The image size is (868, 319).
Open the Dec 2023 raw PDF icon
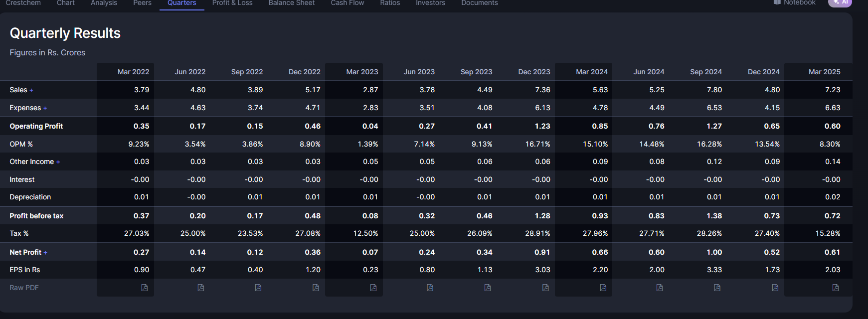tap(545, 288)
